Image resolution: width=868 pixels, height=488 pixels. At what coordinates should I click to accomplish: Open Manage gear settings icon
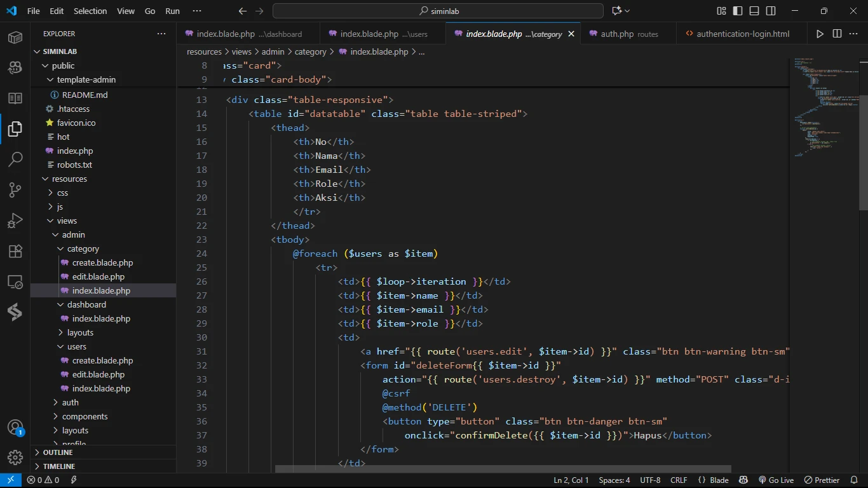15,457
